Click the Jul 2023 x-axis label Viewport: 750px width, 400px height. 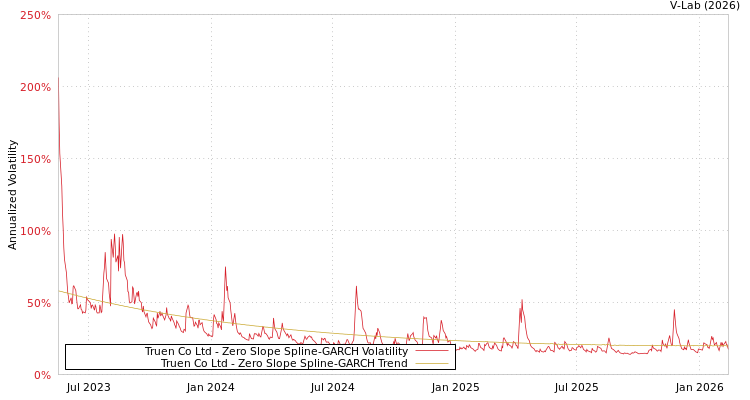click(x=88, y=387)
